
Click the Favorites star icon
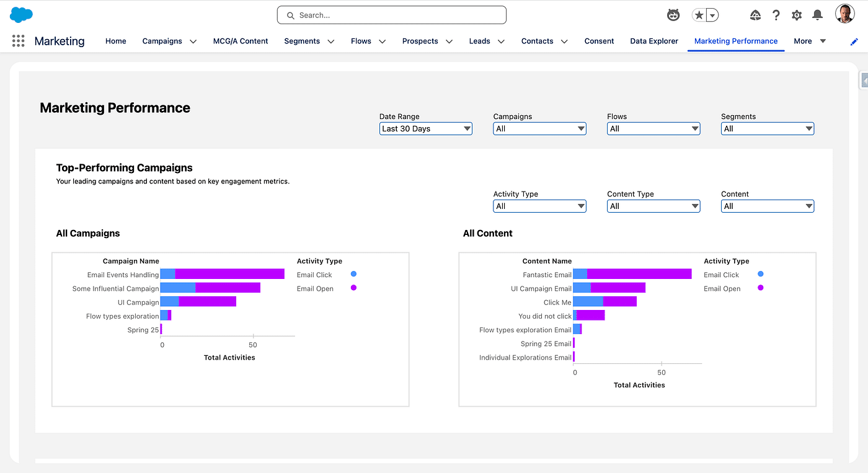(699, 15)
